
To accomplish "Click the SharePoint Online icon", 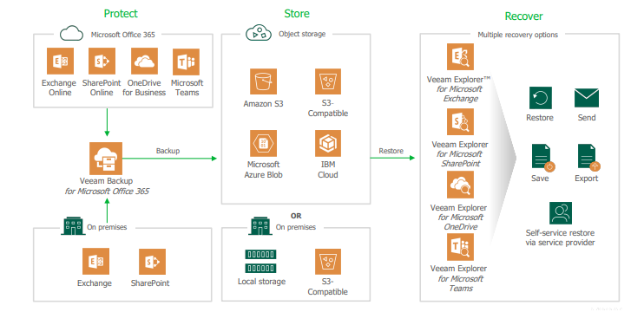I will (x=102, y=61).
